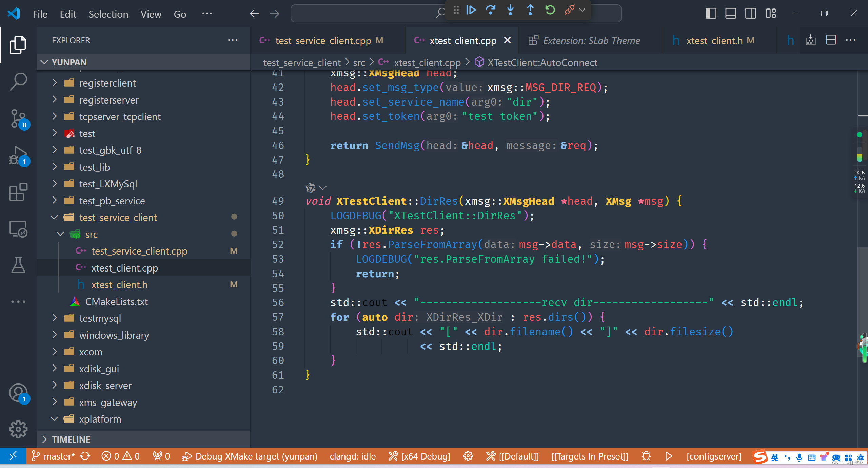The width and height of the screenshot is (868, 468).
Task: Expand the test_LXMySql folder
Action: [x=143, y=184]
